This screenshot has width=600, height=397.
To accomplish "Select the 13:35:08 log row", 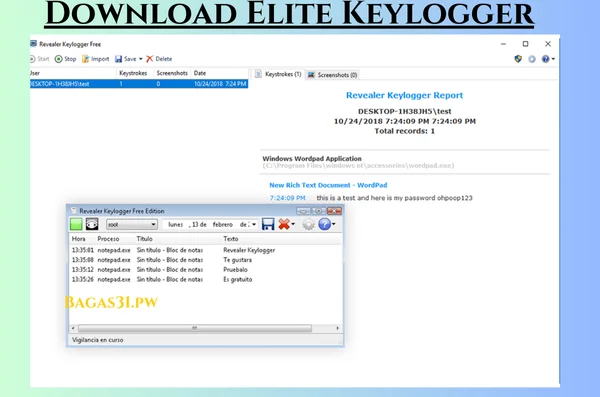I will (205, 260).
